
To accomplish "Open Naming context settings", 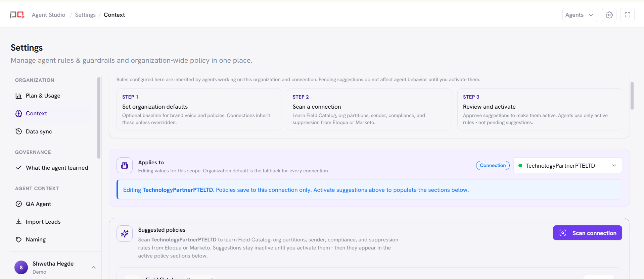I will pos(52,239).
